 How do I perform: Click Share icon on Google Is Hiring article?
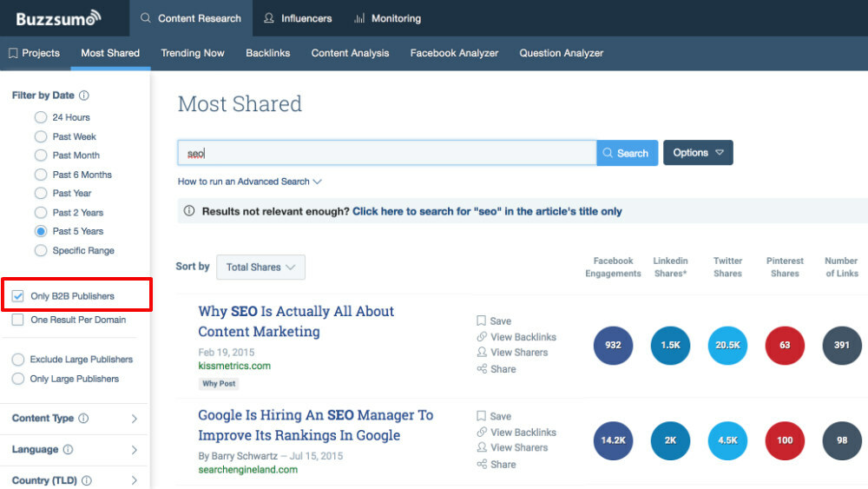tap(482, 465)
